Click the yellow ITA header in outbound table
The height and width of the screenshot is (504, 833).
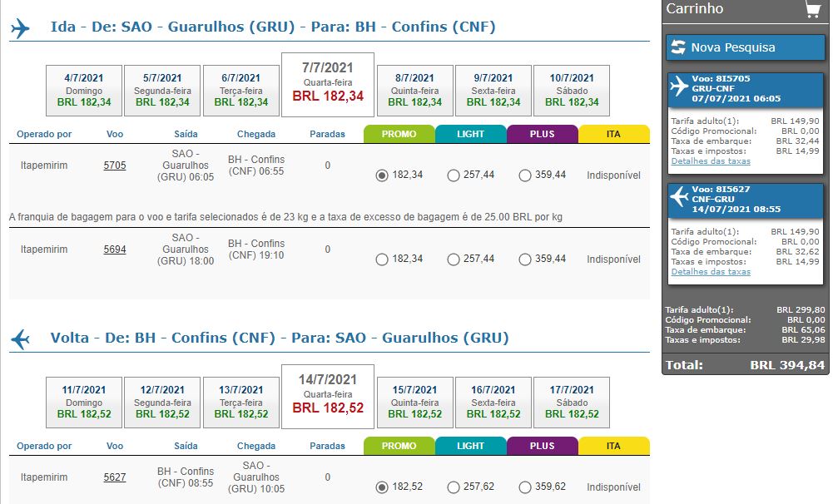click(x=613, y=134)
